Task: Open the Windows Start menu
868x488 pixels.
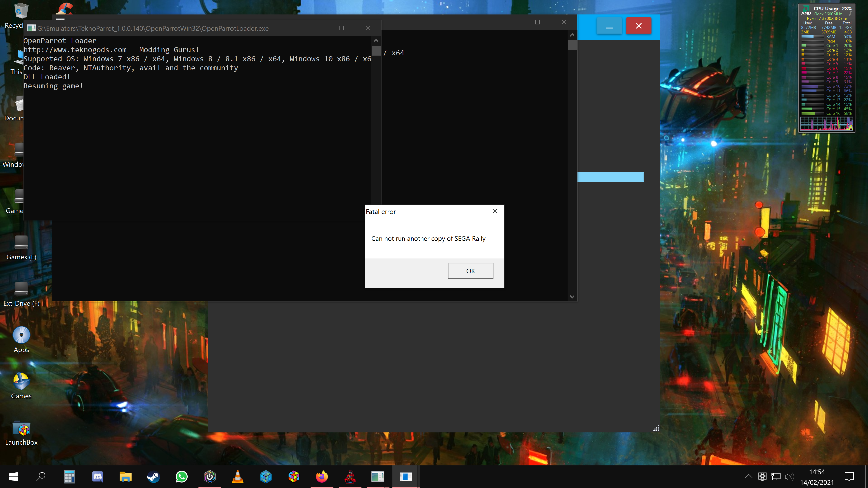Action: [14, 476]
